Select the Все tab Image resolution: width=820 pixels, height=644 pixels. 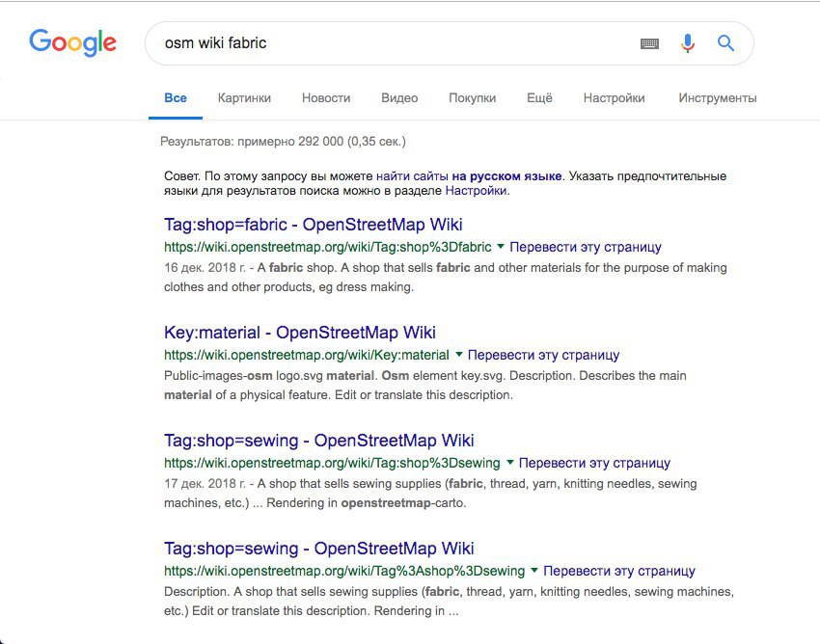click(176, 98)
